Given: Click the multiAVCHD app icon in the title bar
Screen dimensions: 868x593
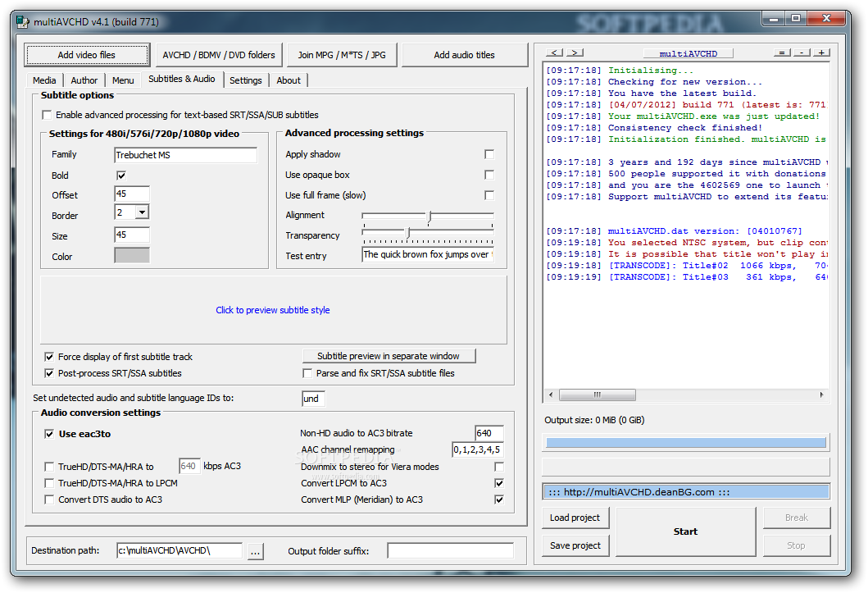Looking at the screenshot, I should click(23, 21).
